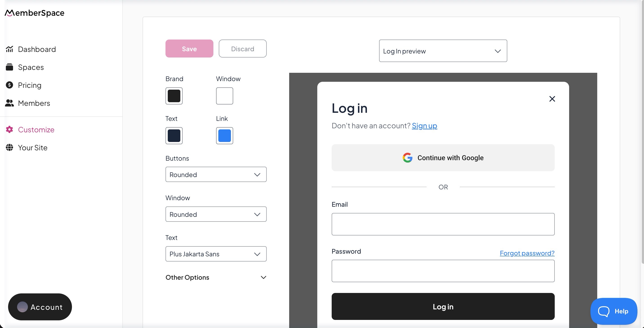Expand the Other Options section

[216, 277]
